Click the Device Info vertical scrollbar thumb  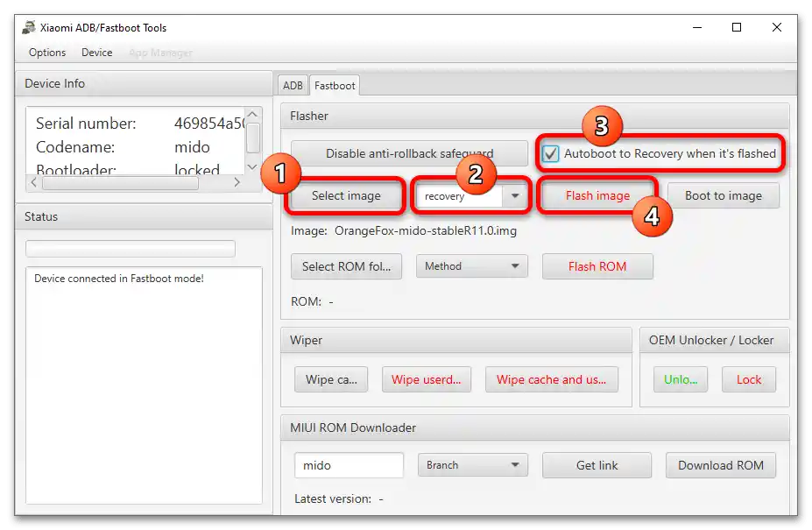(x=253, y=138)
